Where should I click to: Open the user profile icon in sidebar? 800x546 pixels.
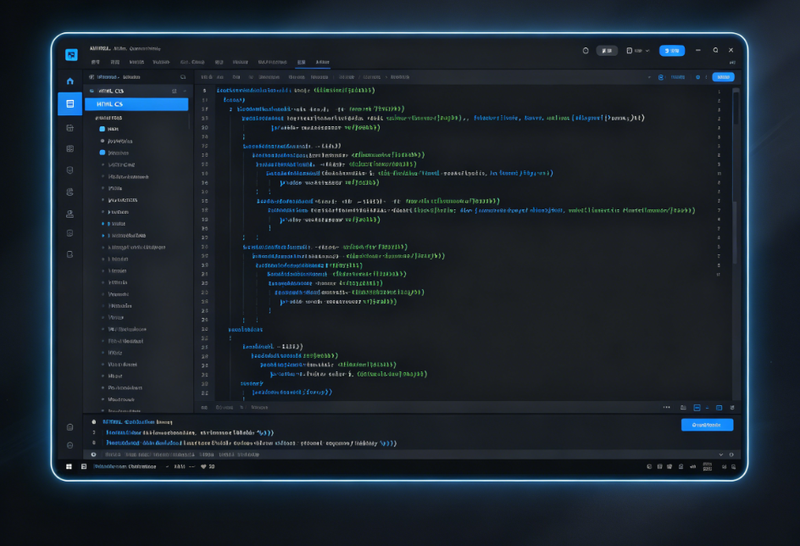point(70,214)
